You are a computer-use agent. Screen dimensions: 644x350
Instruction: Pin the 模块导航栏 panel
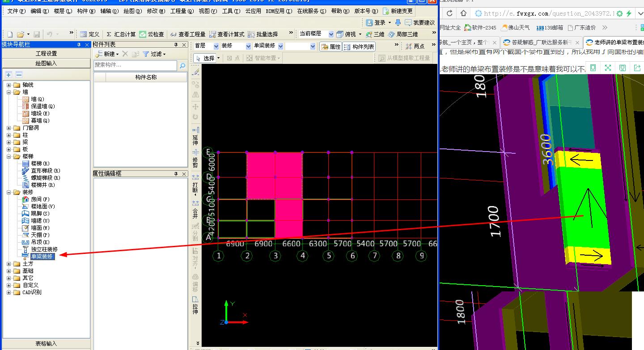pyautogui.click(x=79, y=45)
